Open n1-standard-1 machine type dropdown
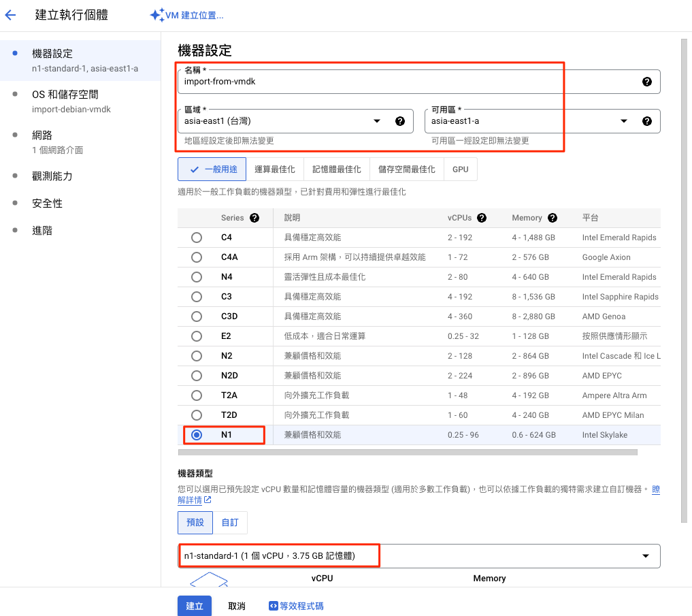The image size is (692, 616). 419,556
